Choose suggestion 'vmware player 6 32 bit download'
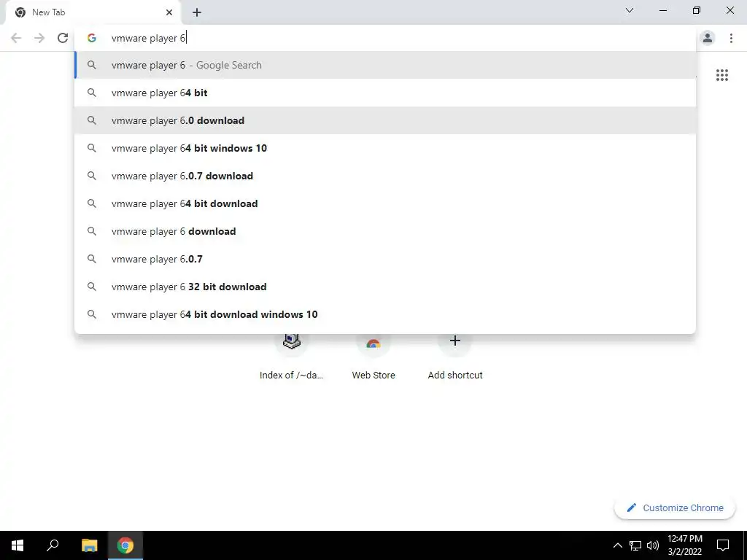Viewport: 747px width, 560px height. tap(385, 287)
